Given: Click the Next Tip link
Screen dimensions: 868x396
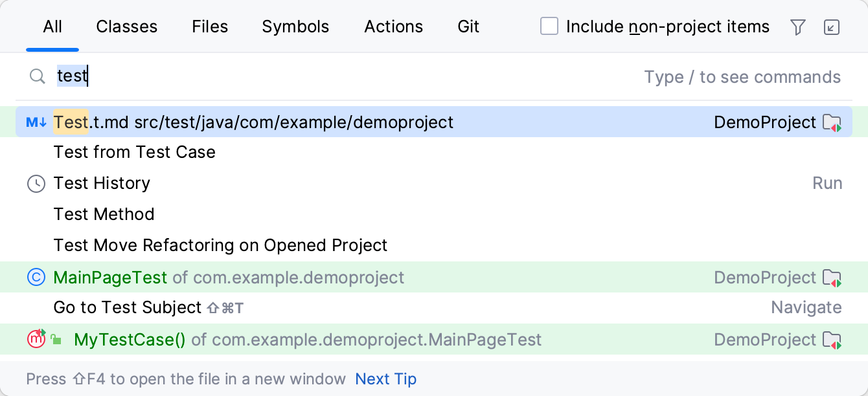Looking at the screenshot, I should [385, 379].
